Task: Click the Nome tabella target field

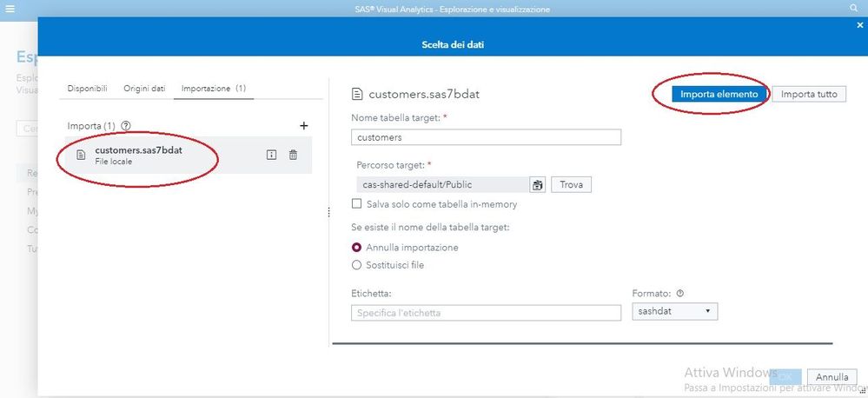Action: (x=486, y=137)
